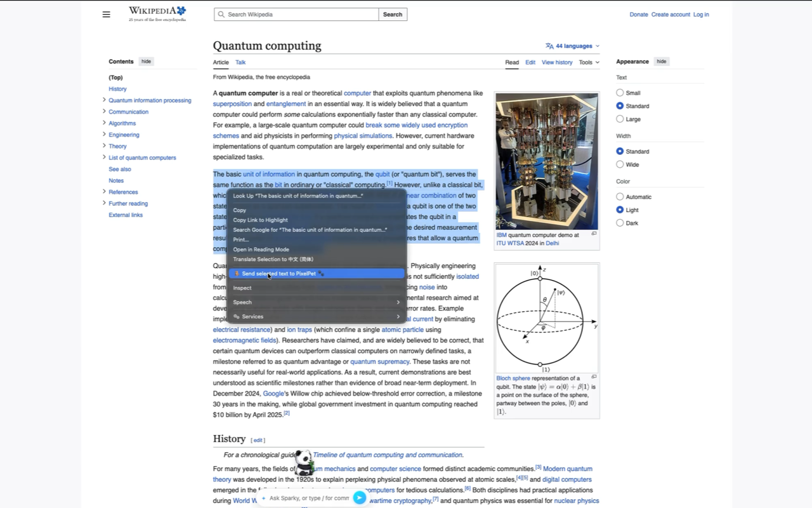Open the 44 languages dropdown
This screenshot has height=508, width=812.
[572, 46]
